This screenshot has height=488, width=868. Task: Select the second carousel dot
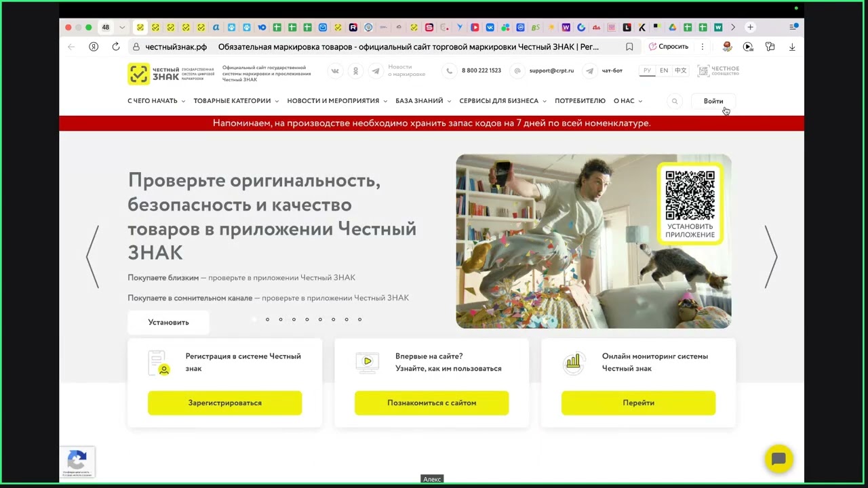[x=267, y=319]
